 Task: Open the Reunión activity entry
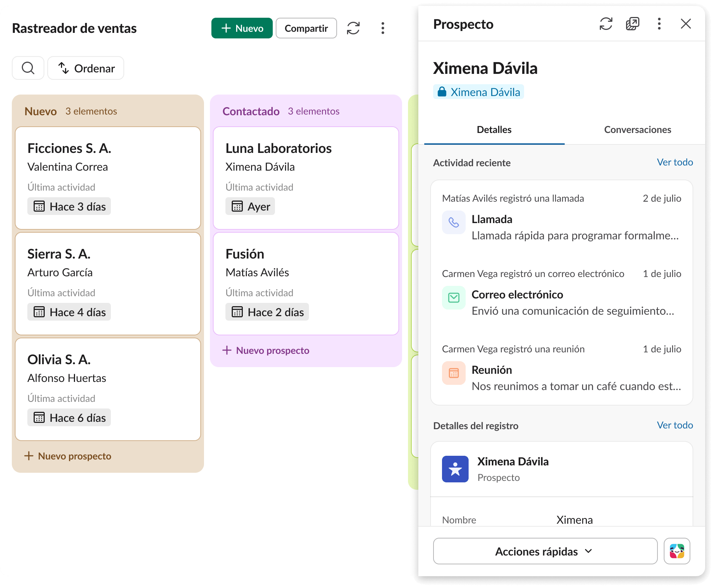(x=562, y=369)
